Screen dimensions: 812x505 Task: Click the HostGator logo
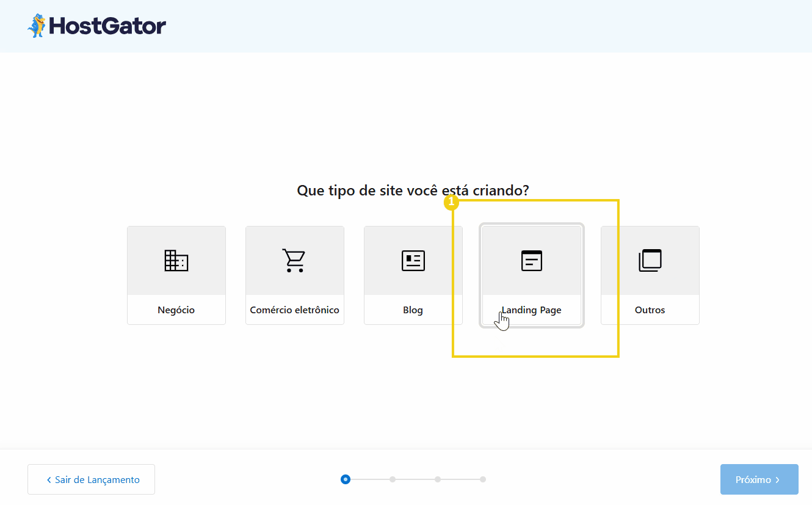(x=96, y=26)
